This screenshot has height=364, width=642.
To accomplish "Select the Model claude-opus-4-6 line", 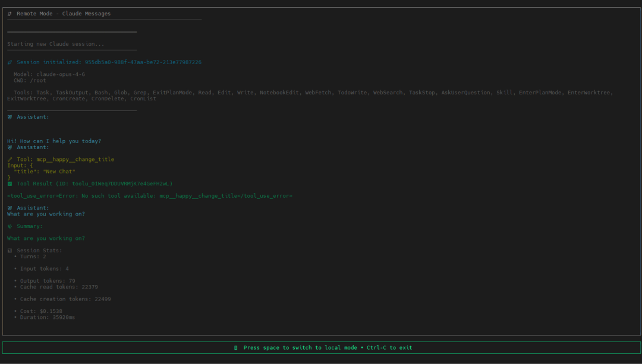I will pyautogui.click(x=49, y=74).
